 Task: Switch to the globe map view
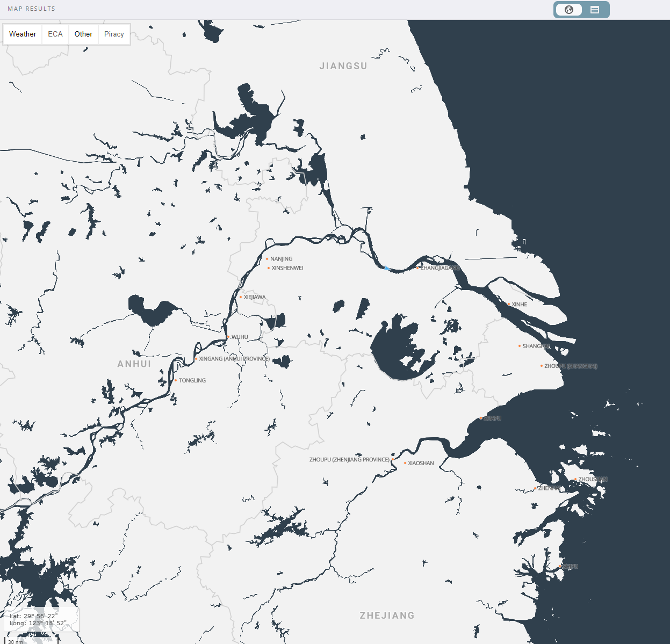570,9
